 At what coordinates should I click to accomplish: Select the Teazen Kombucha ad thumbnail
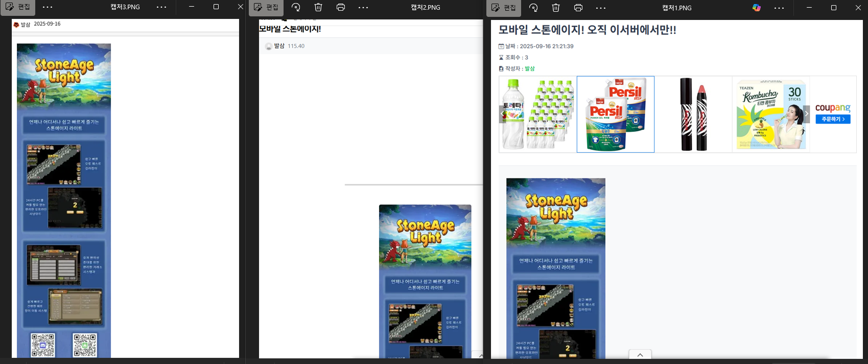[771, 115]
